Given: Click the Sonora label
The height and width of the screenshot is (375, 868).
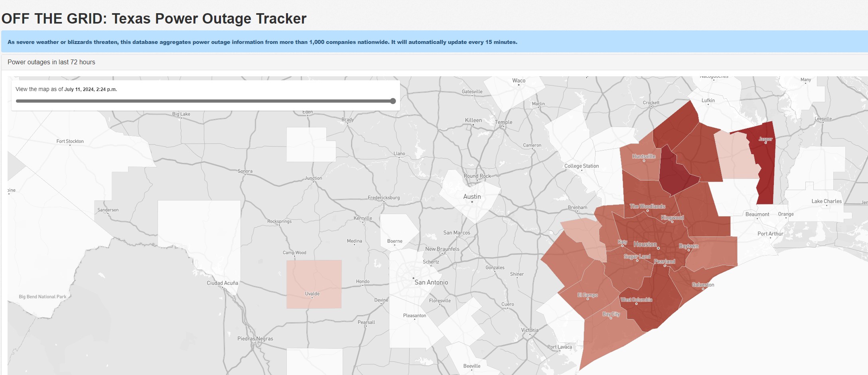Looking at the screenshot, I should [245, 171].
